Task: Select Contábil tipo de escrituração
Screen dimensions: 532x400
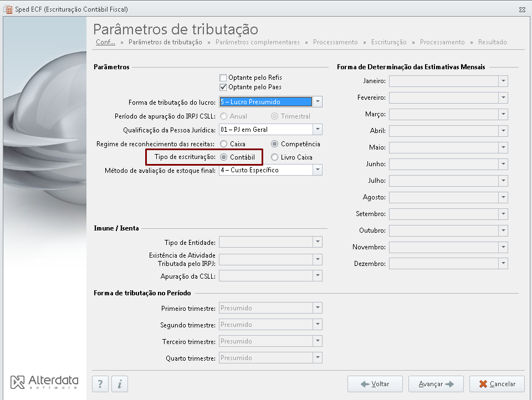Action: 223,157
